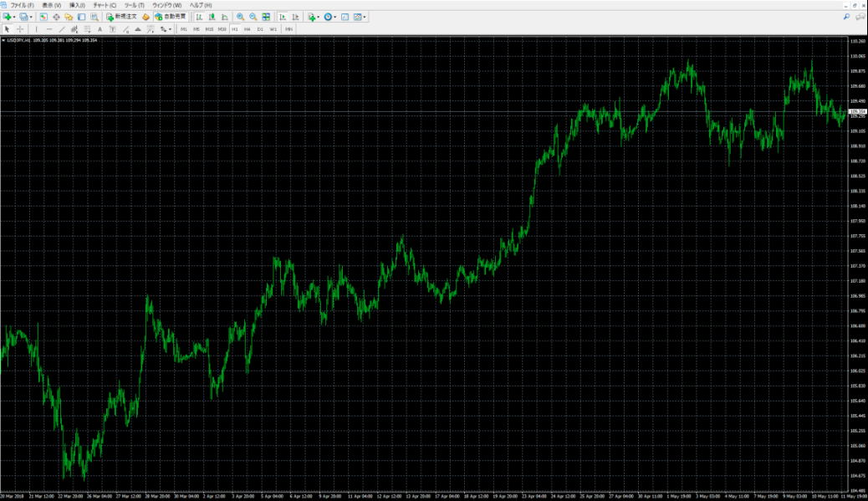This screenshot has width=868, height=501.
Task: Select the Fibonacci retracement tool
Action: point(87,29)
